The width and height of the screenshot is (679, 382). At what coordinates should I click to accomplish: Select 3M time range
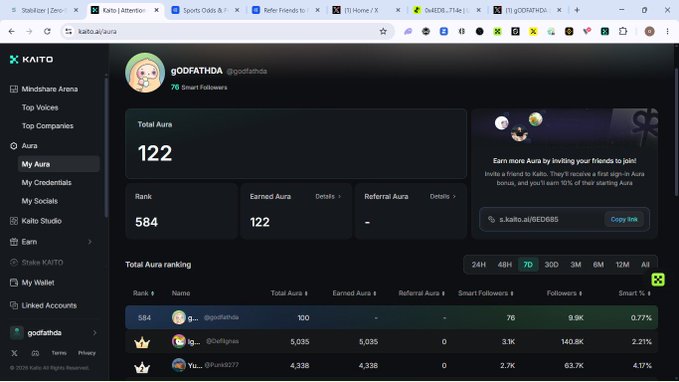tap(576, 265)
